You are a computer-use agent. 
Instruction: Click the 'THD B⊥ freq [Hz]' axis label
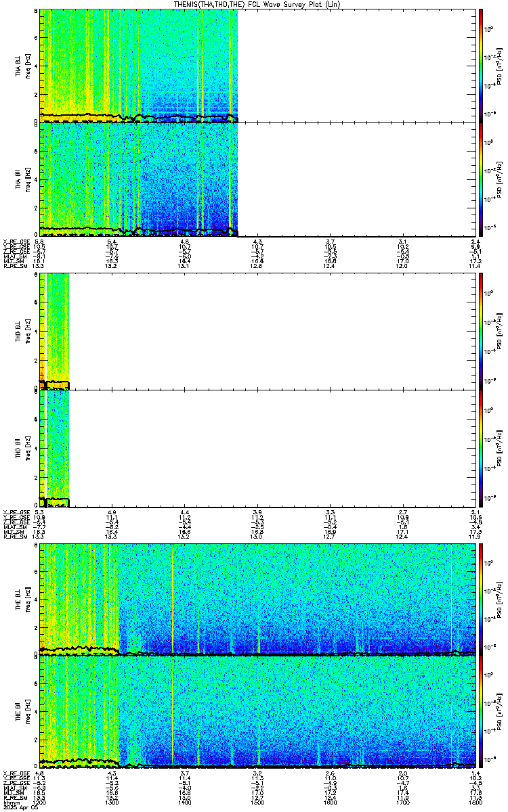click(x=22, y=331)
